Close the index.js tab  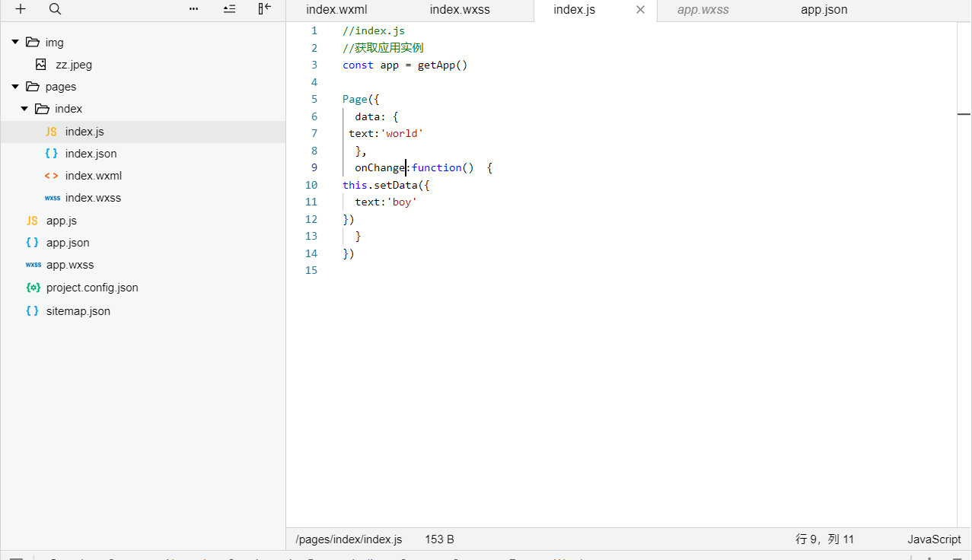[x=640, y=10]
